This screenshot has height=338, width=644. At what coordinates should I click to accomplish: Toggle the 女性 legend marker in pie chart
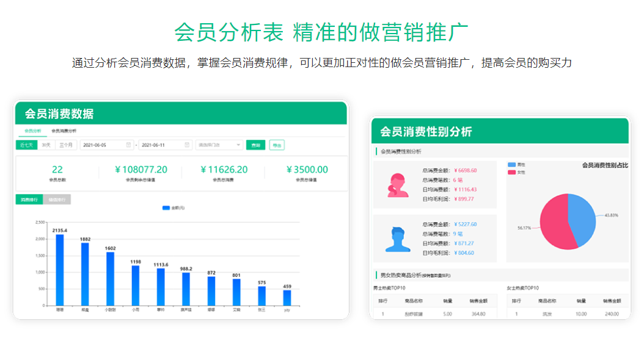click(x=511, y=172)
